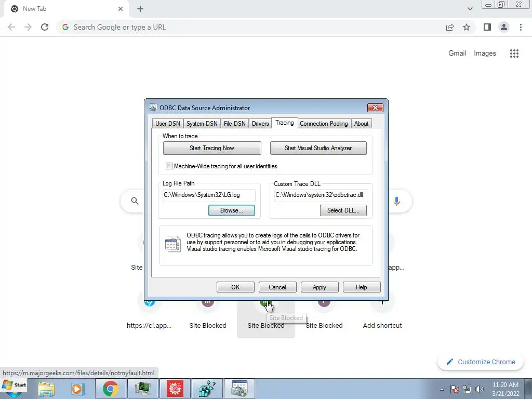Click Select DLL button
The width and height of the screenshot is (532, 399).
point(343,210)
